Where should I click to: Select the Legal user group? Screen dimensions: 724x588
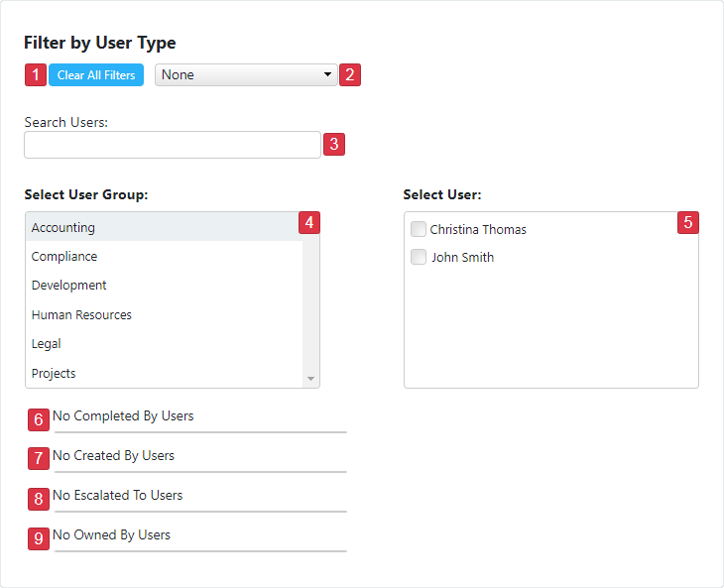pos(164,344)
